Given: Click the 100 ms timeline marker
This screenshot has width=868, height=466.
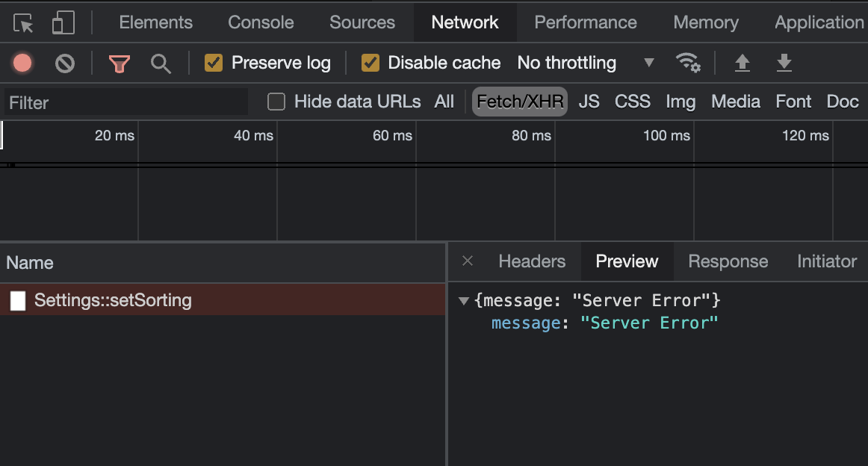Looking at the screenshot, I should pos(666,136).
